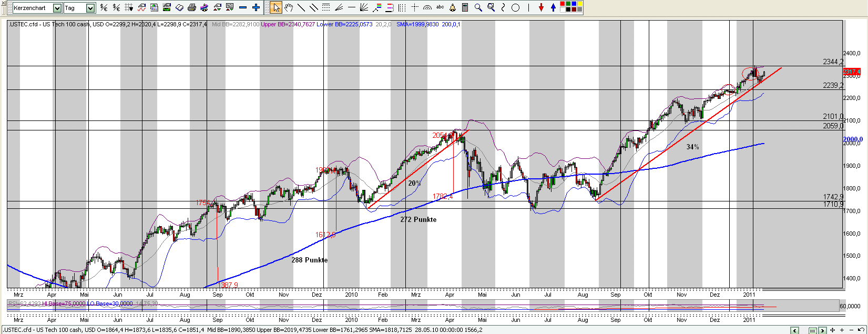Click the red wave indicator icon
This screenshot has width=868, height=334.
[142, 7]
